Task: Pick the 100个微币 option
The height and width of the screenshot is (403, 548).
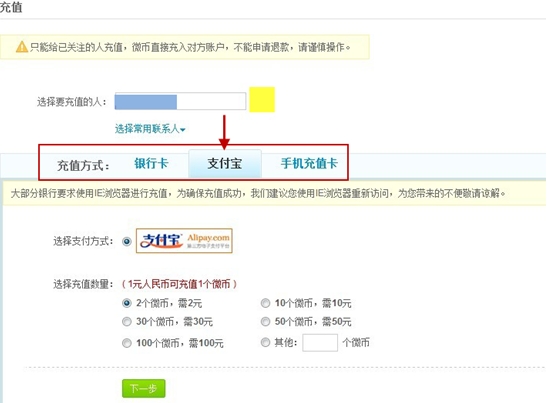Action: click(x=127, y=343)
